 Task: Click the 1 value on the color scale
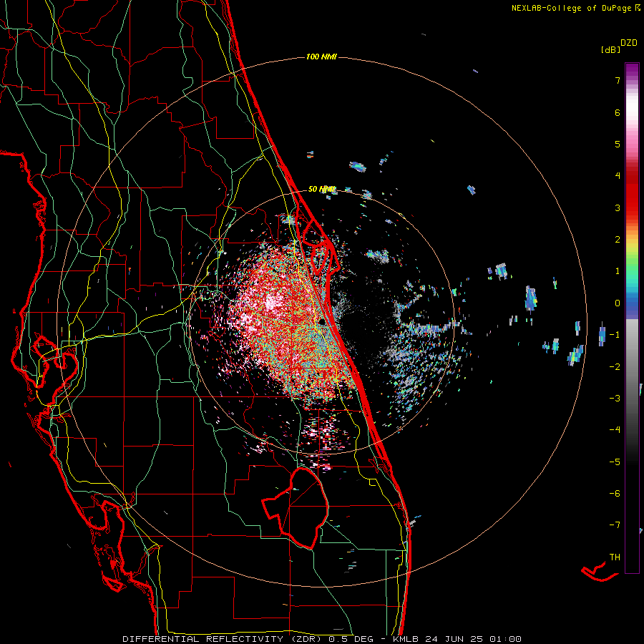tap(618, 271)
